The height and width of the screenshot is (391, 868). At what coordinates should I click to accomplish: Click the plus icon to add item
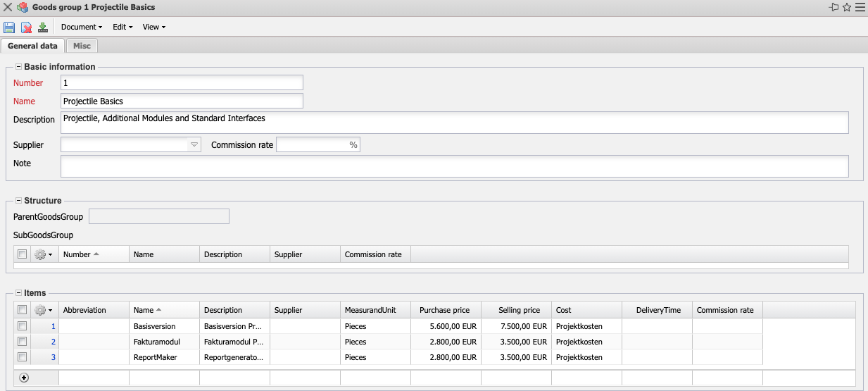tap(24, 378)
